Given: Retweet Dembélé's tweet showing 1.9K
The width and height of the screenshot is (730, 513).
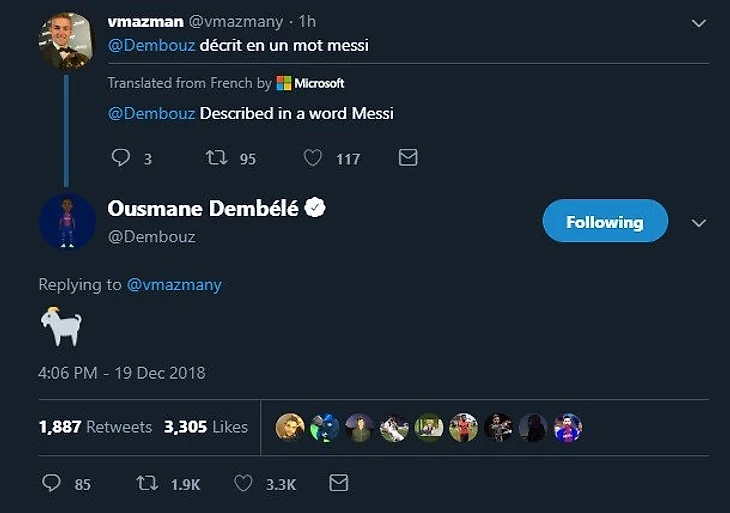Looking at the screenshot, I should pos(147,483).
